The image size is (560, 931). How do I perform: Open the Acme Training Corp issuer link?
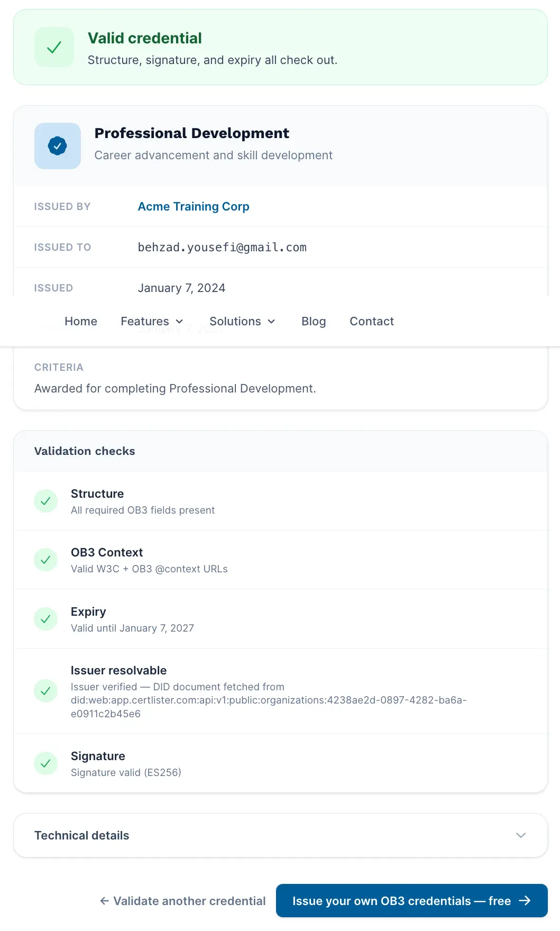(x=194, y=206)
